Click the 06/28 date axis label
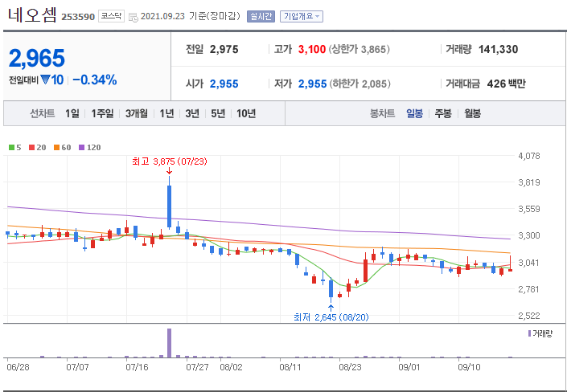Screen dimensions: 567x392 (18, 367)
